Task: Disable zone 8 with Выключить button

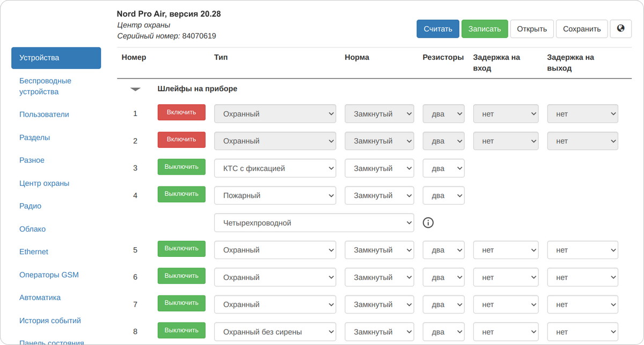Action: (181, 330)
